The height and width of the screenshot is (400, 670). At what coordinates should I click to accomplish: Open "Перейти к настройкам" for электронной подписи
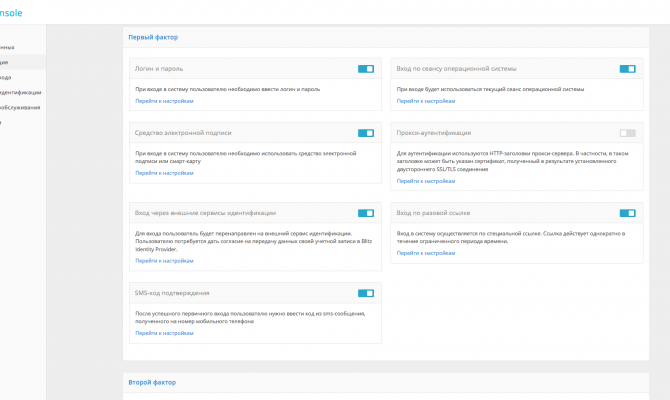164,173
